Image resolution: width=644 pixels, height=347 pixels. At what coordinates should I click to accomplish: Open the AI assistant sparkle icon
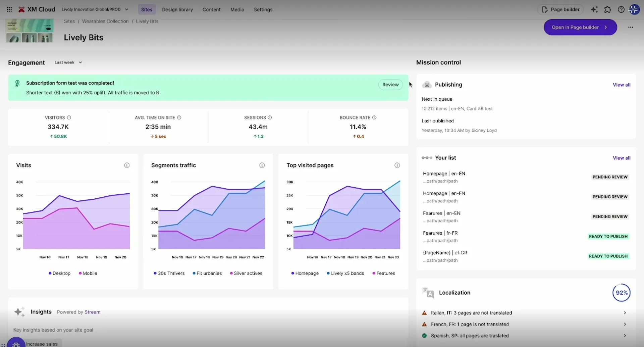pyautogui.click(x=594, y=9)
